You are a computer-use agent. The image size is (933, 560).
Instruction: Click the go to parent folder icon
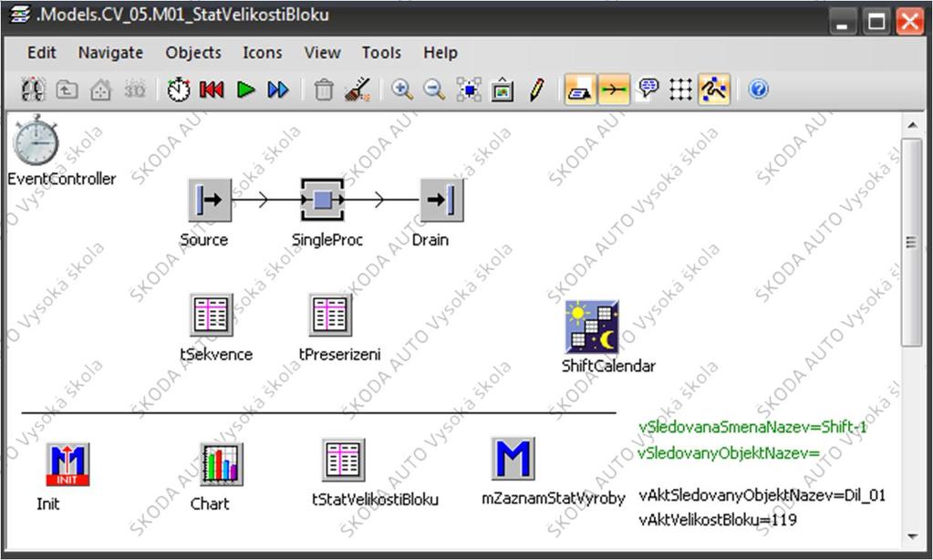click(x=67, y=90)
